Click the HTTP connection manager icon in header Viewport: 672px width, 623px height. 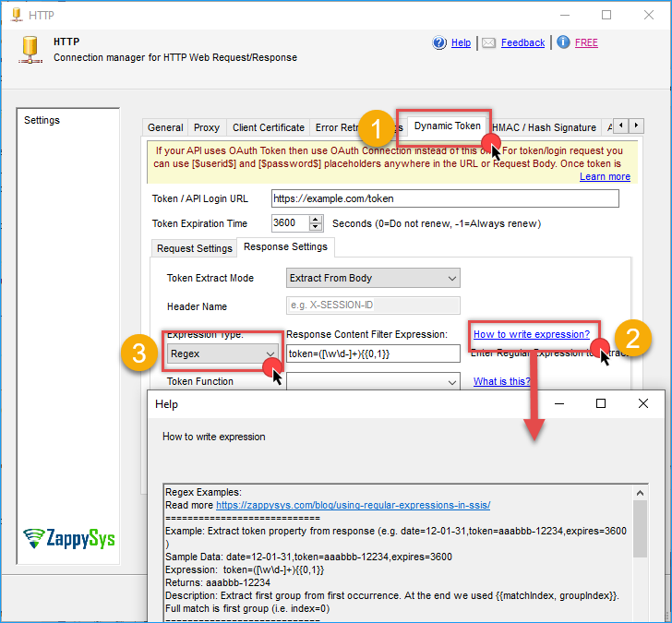tap(30, 49)
